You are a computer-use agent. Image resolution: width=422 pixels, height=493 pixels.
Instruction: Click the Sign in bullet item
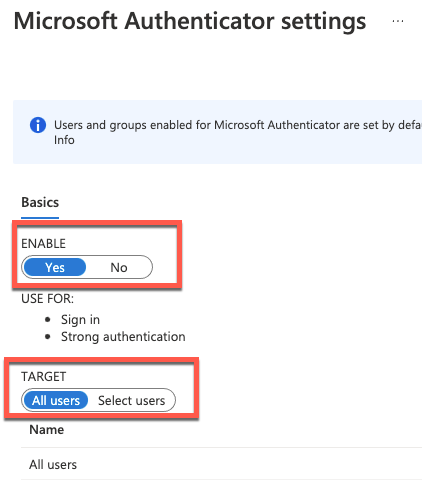(x=80, y=320)
